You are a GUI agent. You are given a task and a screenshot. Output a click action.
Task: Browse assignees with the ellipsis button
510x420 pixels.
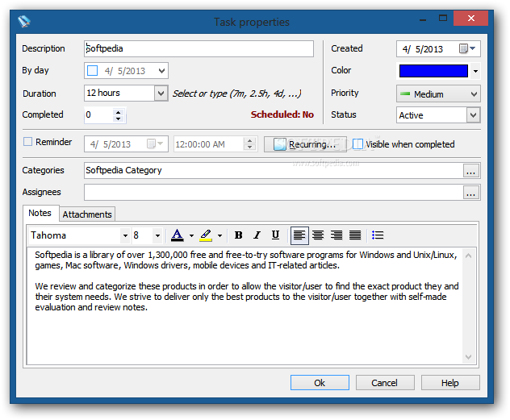click(x=470, y=193)
